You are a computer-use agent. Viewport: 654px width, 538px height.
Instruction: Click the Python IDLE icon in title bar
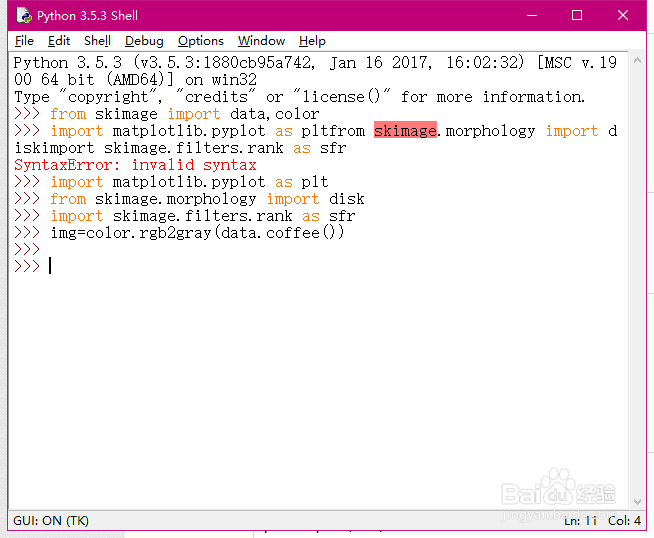click(24, 15)
